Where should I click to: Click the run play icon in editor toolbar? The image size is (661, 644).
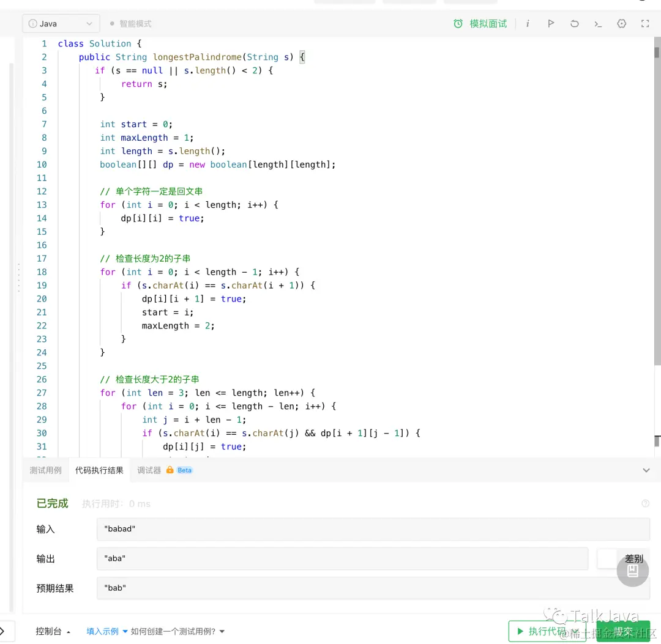(551, 24)
